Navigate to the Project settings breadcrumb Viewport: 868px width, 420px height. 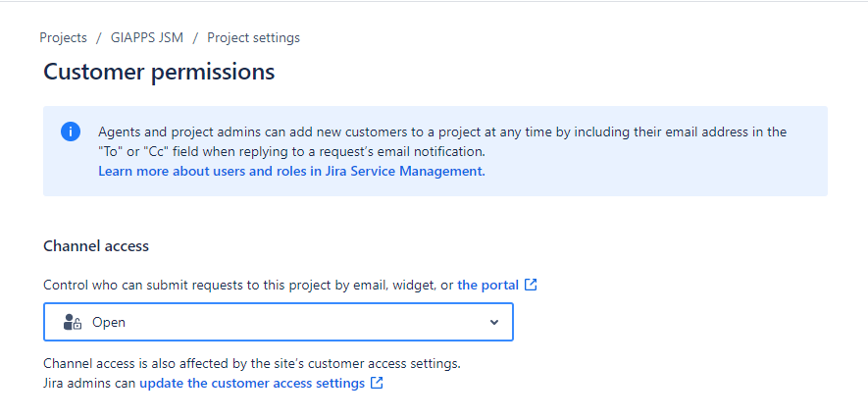pos(253,38)
